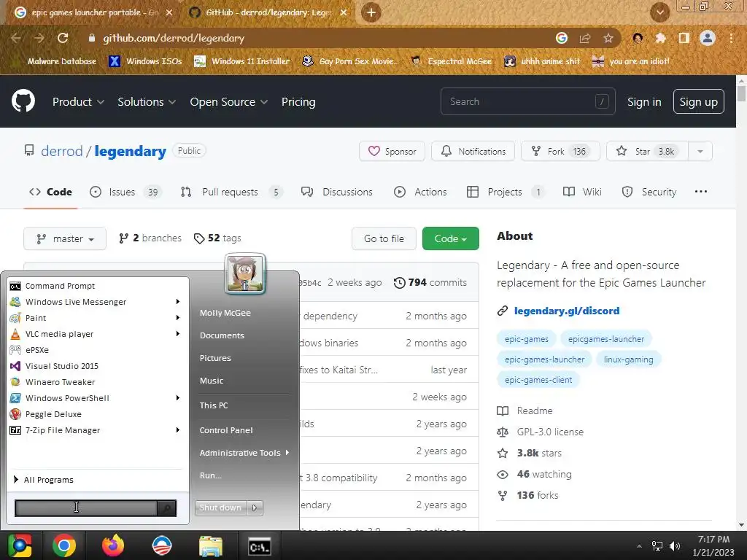Reload the page with refresh icon

point(63,38)
